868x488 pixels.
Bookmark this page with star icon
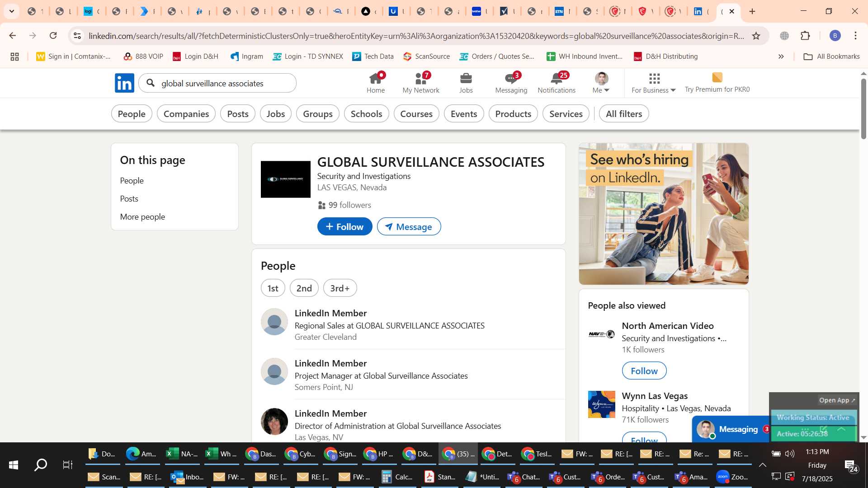(x=756, y=36)
